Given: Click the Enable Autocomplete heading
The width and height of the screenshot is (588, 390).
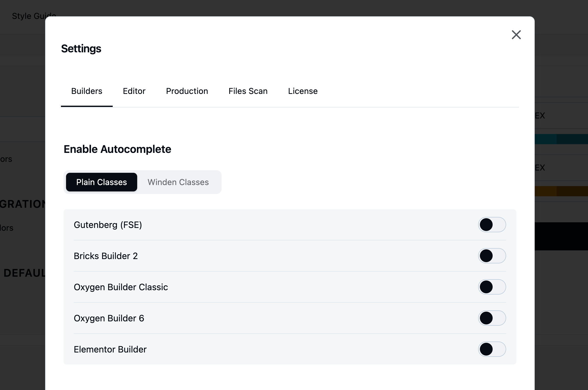Looking at the screenshot, I should coord(117,149).
